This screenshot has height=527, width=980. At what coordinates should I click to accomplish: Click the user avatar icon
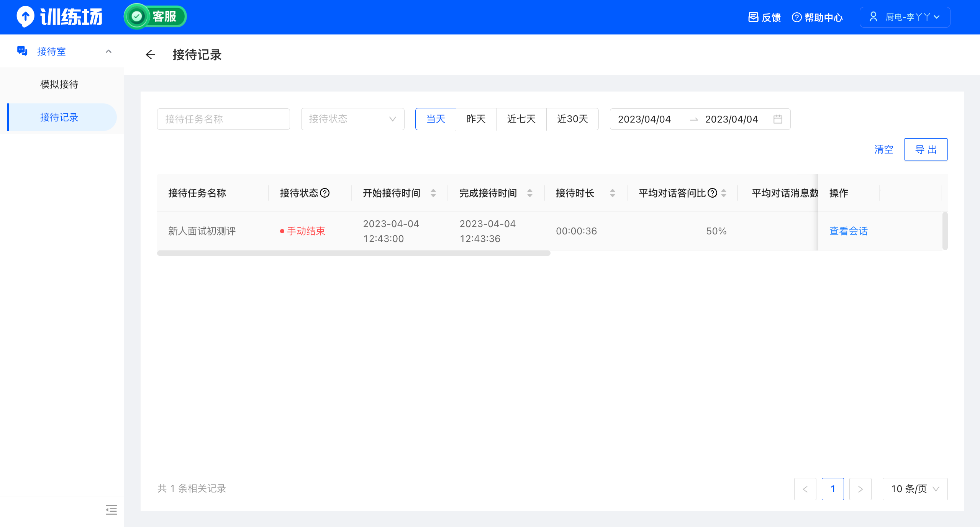tap(873, 17)
